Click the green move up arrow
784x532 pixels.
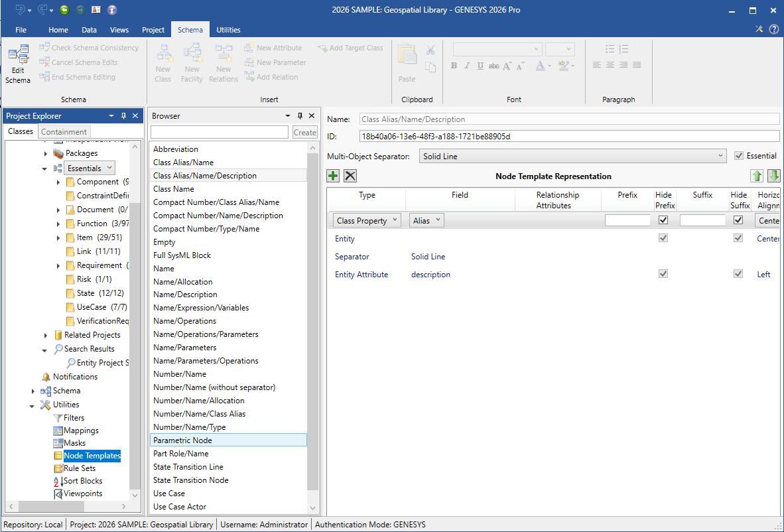(757, 176)
